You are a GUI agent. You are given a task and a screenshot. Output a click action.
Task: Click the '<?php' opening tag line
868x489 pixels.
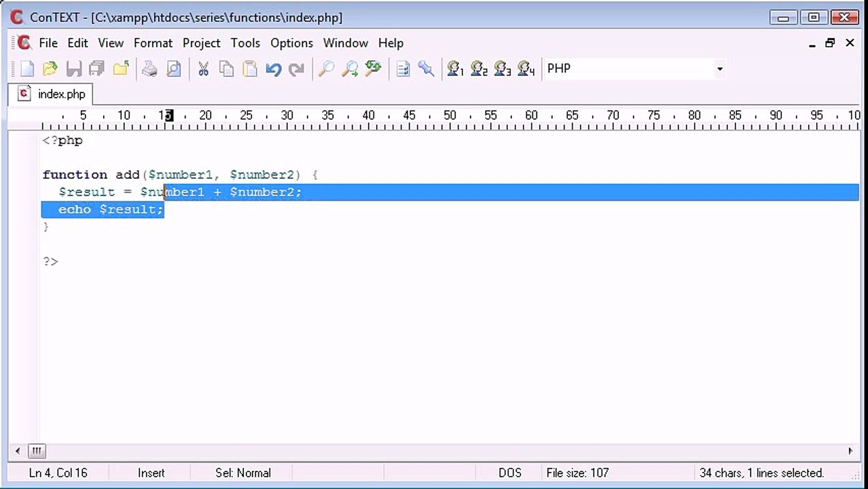[62, 141]
